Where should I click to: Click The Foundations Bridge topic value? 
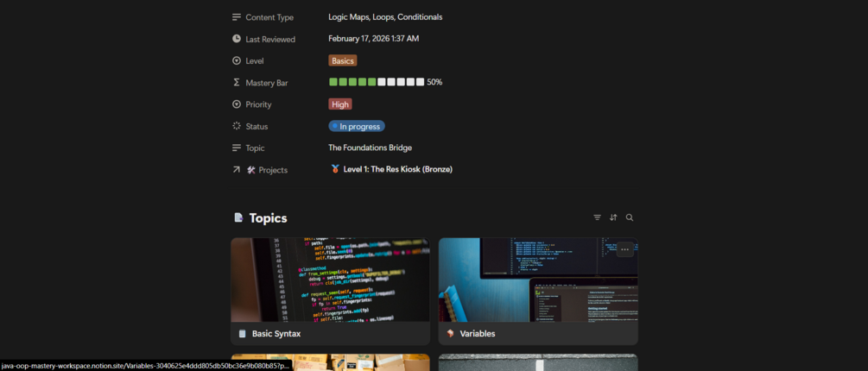click(x=370, y=148)
